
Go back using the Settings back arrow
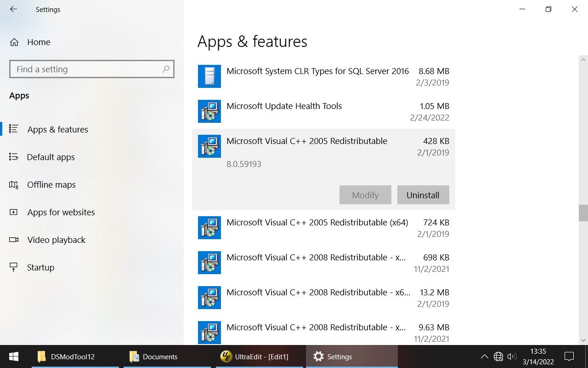click(x=13, y=9)
